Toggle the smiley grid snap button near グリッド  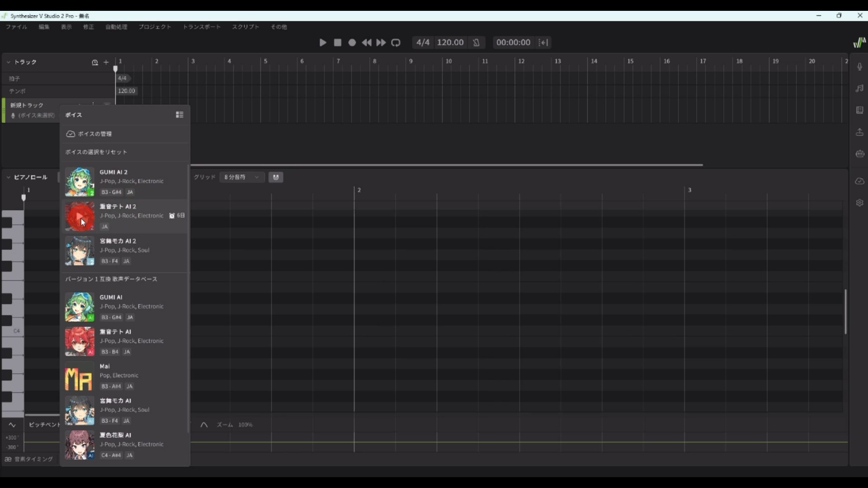pos(276,177)
